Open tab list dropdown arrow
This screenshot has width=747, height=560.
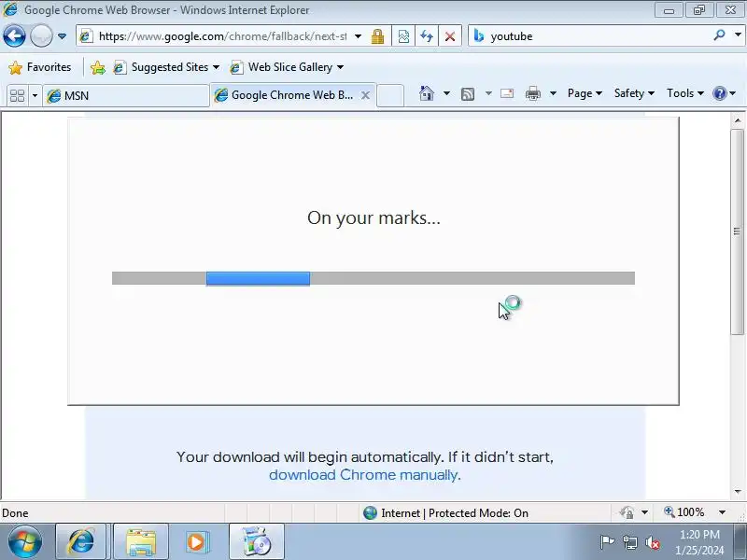click(35, 95)
